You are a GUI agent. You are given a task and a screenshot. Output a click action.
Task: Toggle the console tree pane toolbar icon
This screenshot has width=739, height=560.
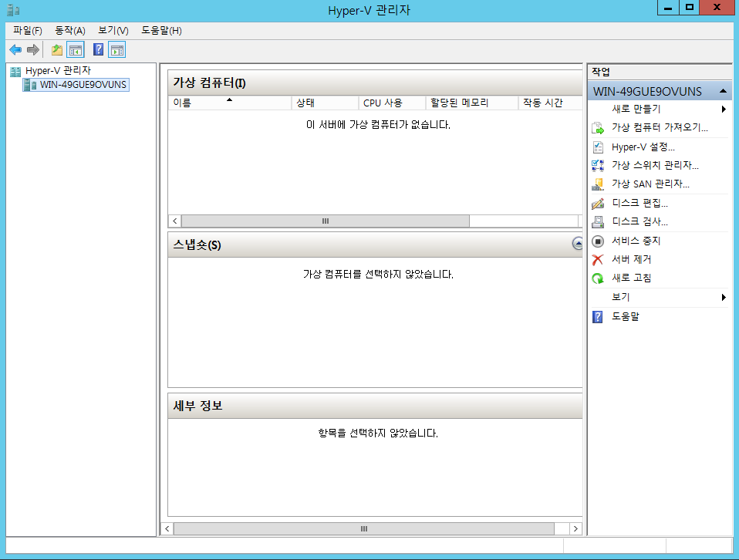(76, 49)
